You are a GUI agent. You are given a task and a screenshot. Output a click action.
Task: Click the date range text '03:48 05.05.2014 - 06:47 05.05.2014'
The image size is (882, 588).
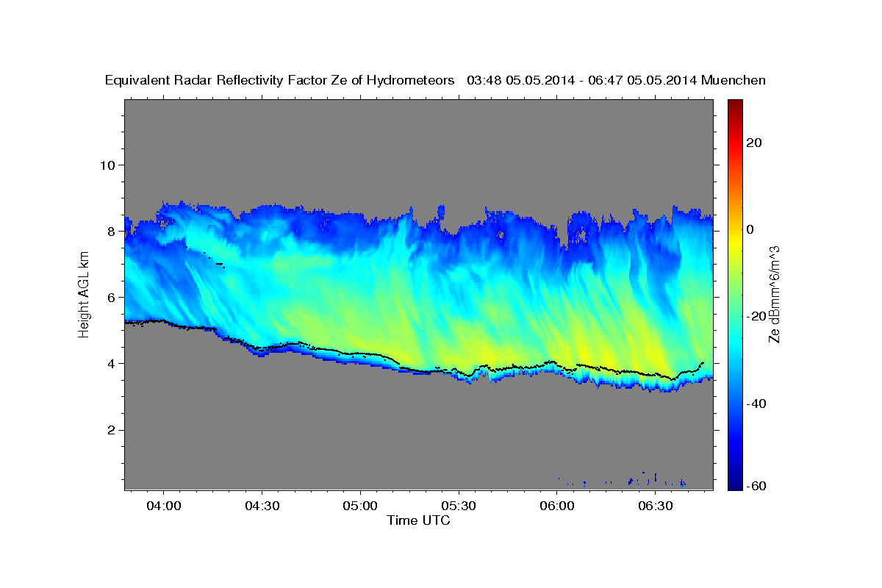pos(582,81)
